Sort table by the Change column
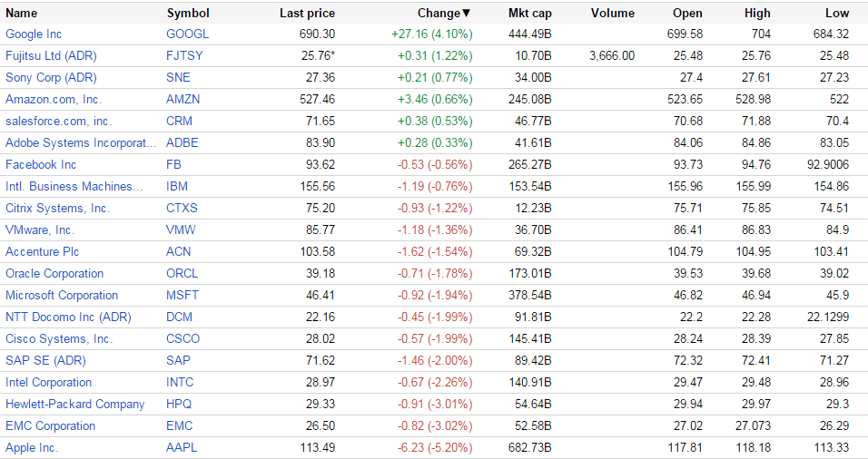868x459 pixels. (443, 14)
